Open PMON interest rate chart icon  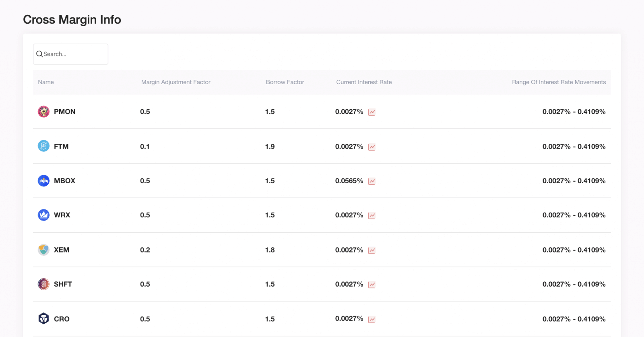point(372,112)
